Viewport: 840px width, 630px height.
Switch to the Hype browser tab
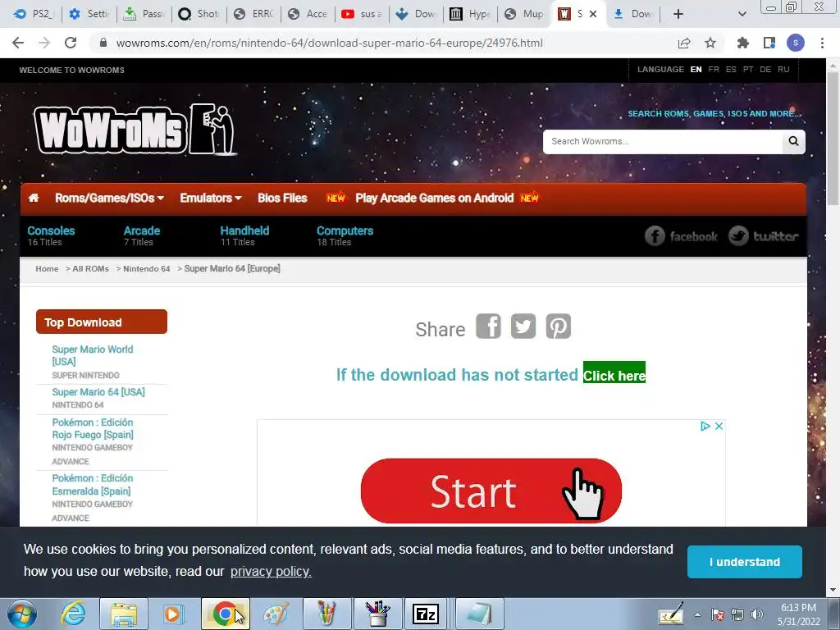click(x=470, y=14)
